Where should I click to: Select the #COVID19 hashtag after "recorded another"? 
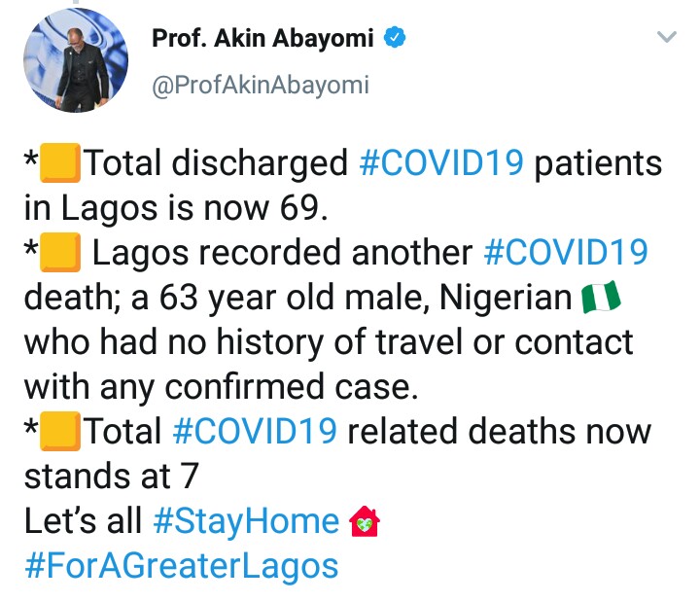[566, 253]
